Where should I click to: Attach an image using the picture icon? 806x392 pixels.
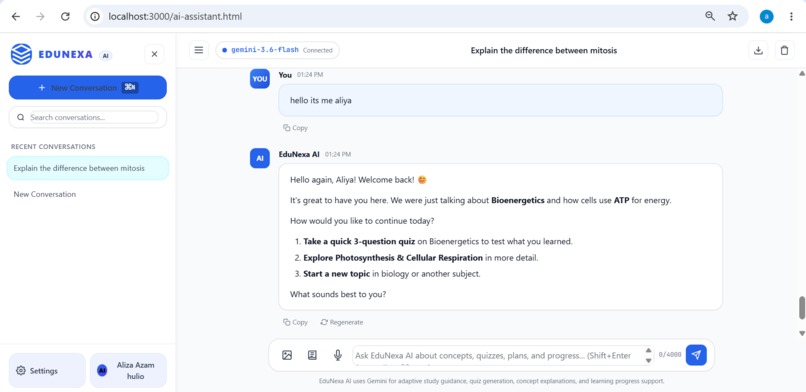tap(287, 355)
